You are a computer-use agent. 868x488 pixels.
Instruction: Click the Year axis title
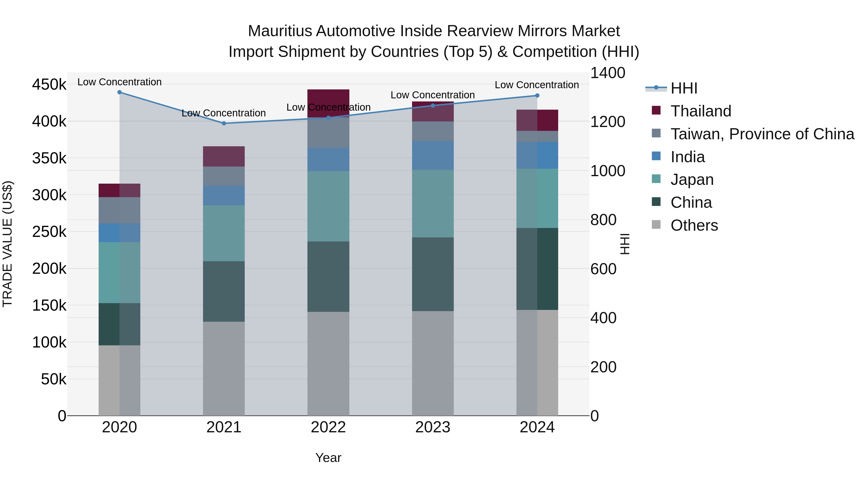click(x=329, y=458)
